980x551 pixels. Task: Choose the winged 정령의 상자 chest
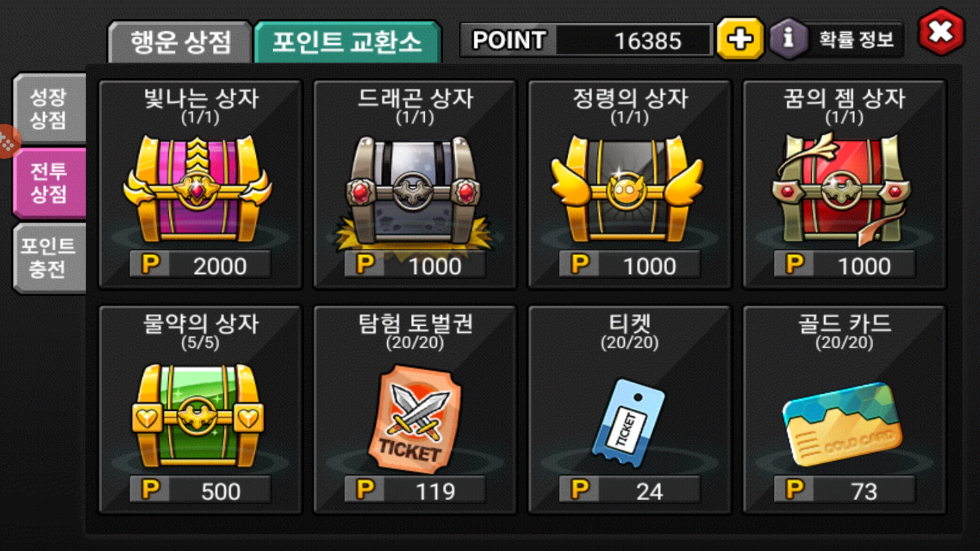point(627,188)
